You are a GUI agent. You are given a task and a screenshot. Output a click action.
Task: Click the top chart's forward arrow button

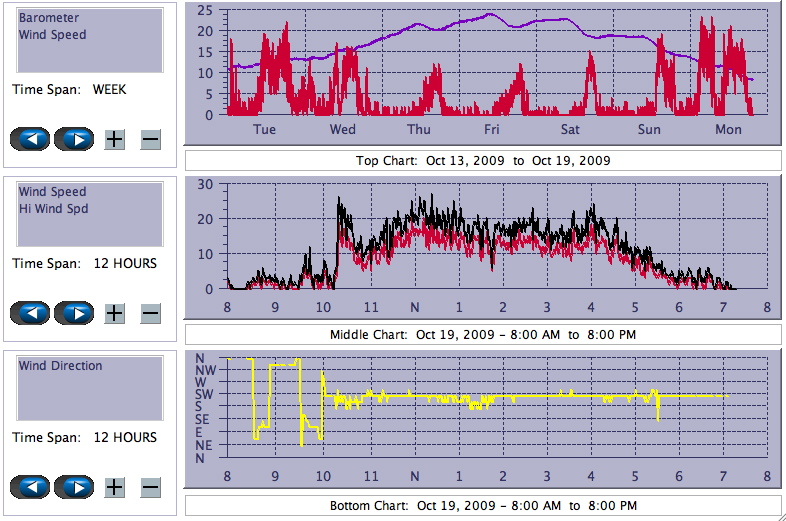coord(74,139)
